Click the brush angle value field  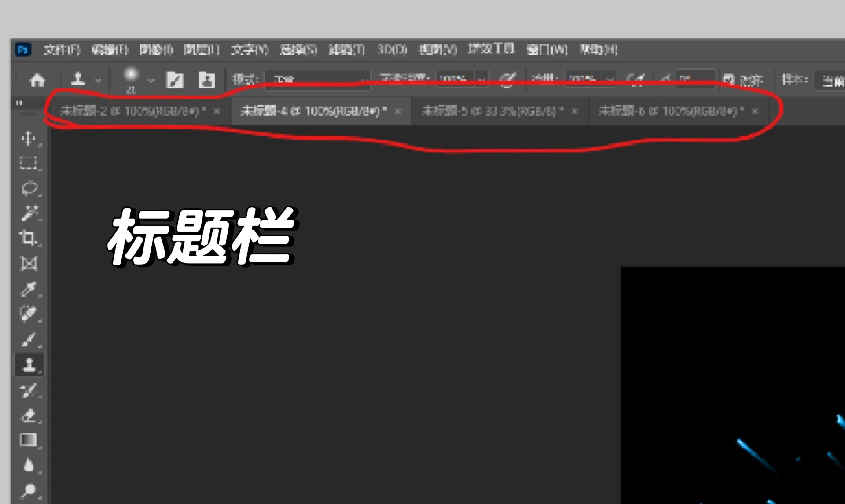pyautogui.click(x=695, y=79)
